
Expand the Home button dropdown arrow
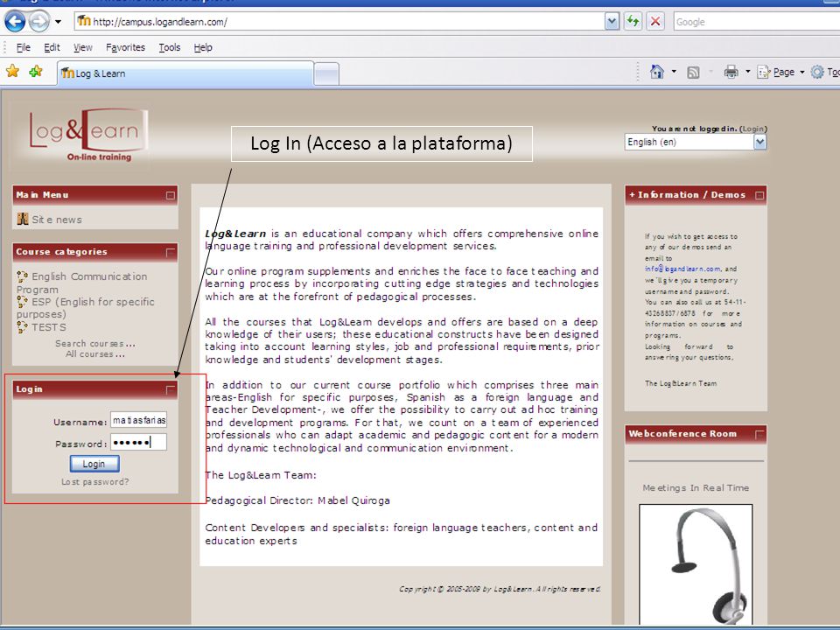[674, 71]
